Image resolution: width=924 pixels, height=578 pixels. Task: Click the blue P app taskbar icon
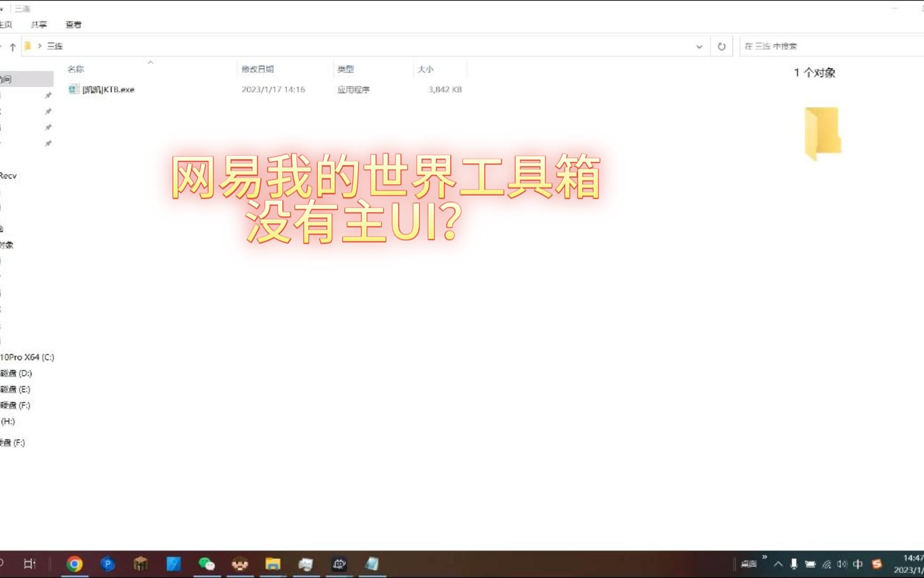(107, 564)
